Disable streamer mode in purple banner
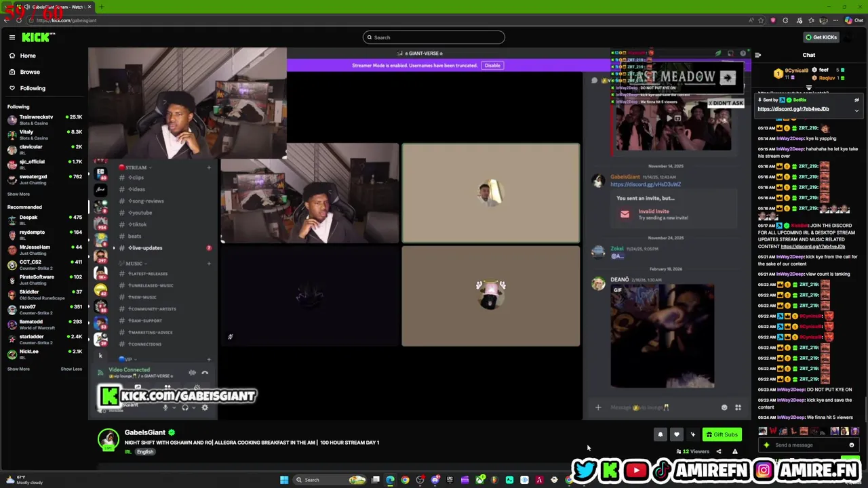The width and height of the screenshot is (868, 488). [x=492, y=66]
